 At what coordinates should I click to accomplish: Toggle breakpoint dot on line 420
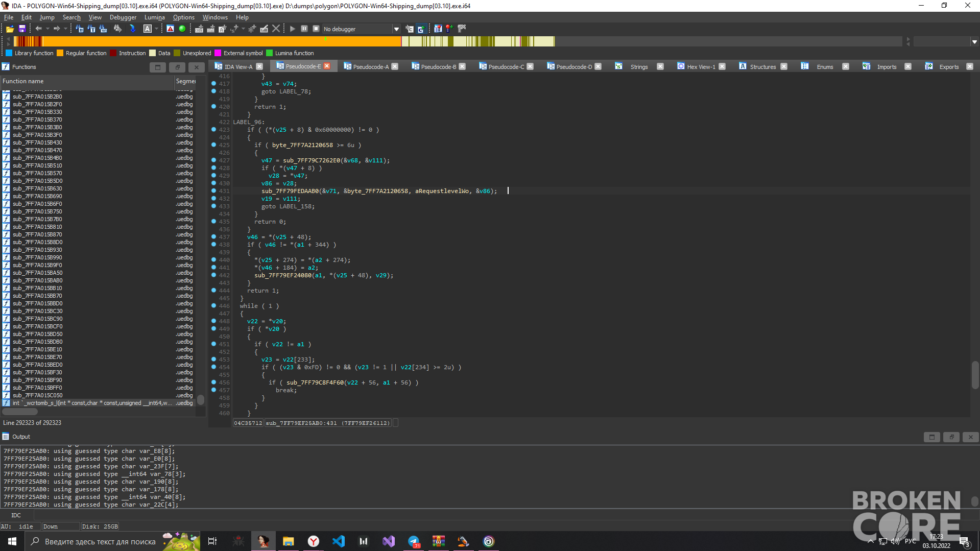click(213, 106)
